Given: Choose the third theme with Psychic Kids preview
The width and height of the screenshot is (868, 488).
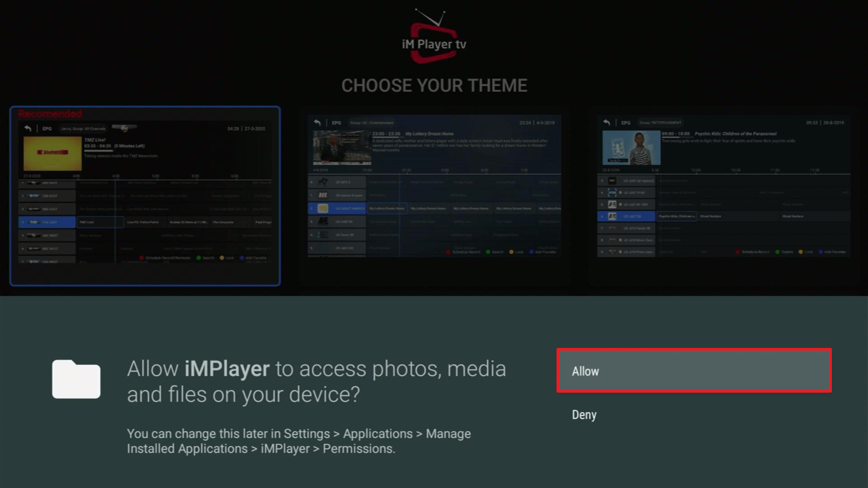Looking at the screenshot, I should pos(723,186).
